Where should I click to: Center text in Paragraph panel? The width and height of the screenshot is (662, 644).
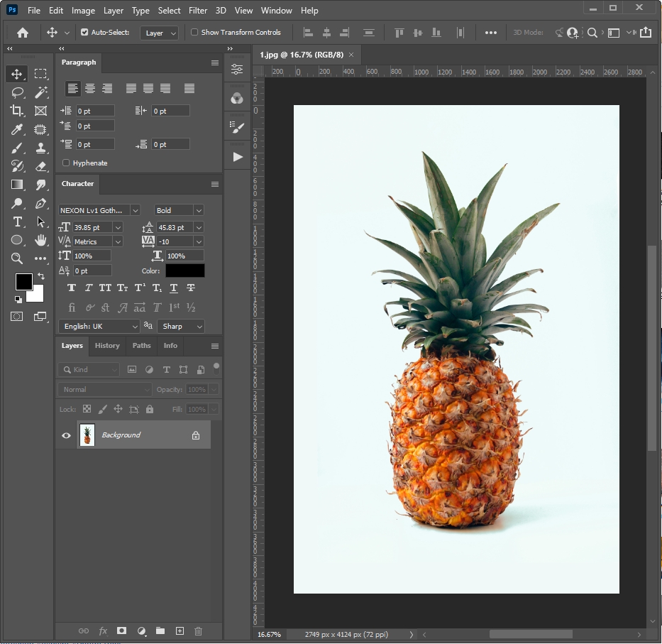coord(90,88)
